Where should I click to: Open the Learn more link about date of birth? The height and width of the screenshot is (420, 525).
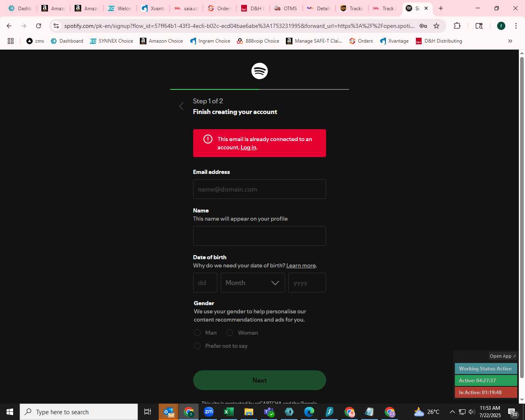301,265
